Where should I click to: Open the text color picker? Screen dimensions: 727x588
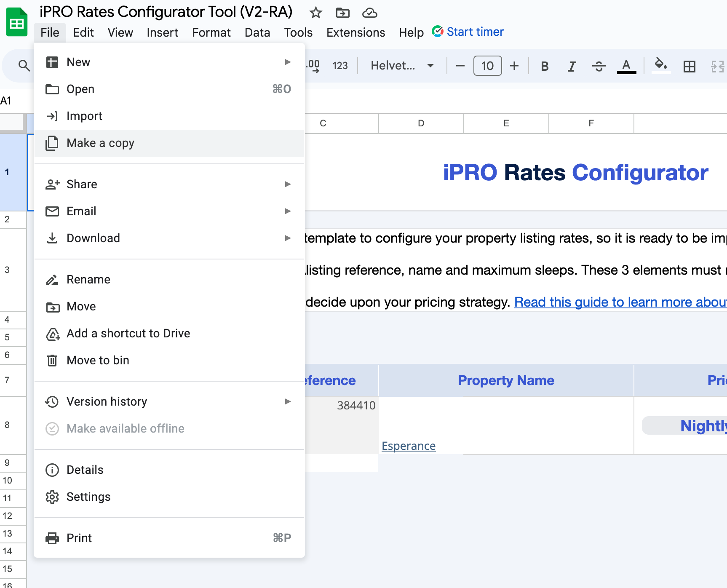click(626, 66)
